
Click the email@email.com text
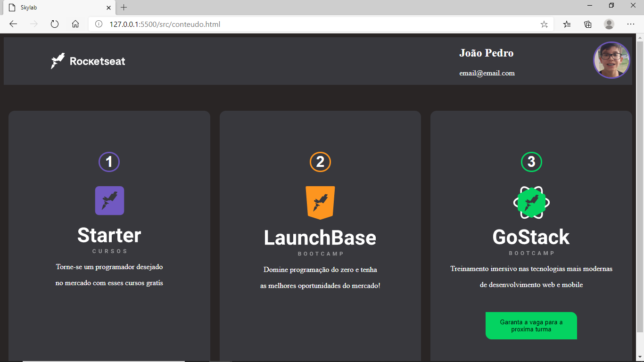[487, 73]
